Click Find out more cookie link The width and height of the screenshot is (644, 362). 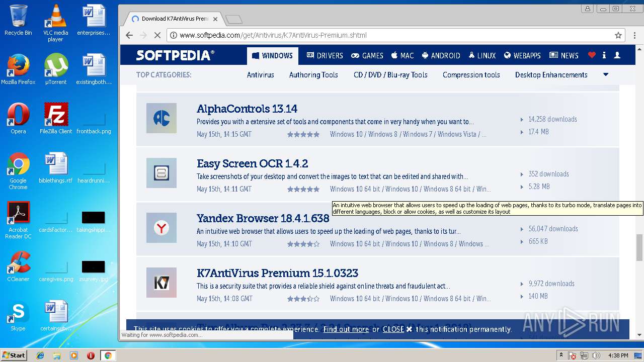(x=346, y=329)
